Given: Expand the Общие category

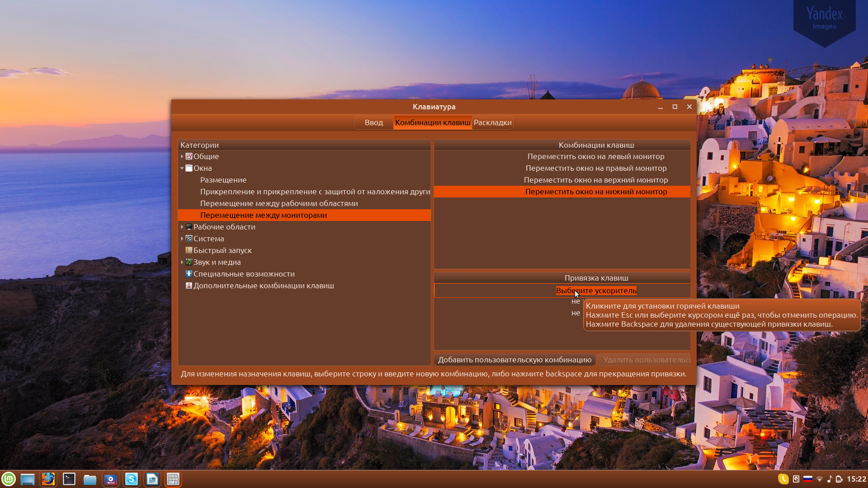Looking at the screenshot, I should point(182,156).
